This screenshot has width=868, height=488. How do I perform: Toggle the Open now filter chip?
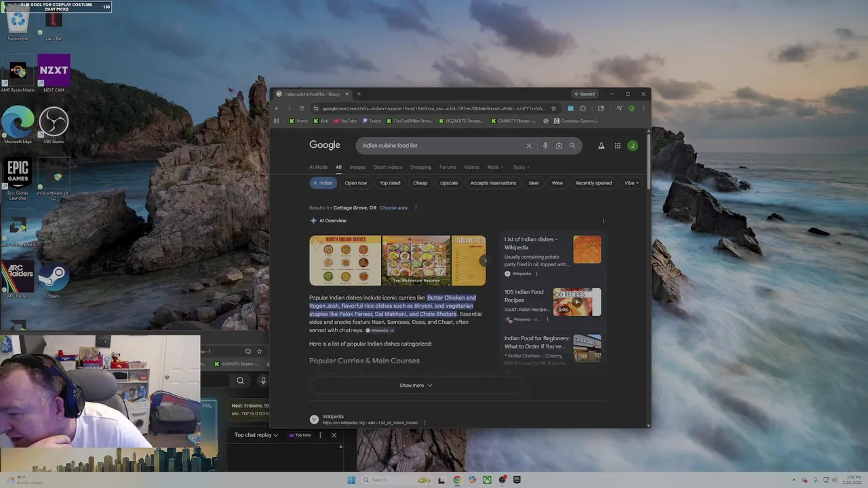(x=355, y=183)
